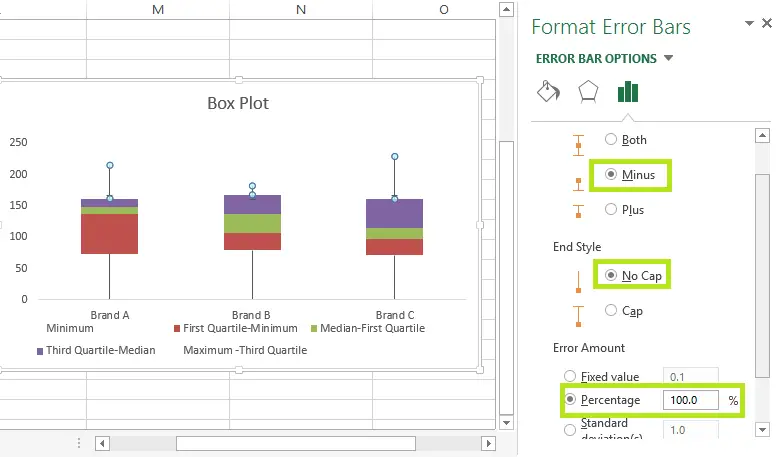
Task: Select the Error Bar Options bar-chart icon
Action: [628, 93]
